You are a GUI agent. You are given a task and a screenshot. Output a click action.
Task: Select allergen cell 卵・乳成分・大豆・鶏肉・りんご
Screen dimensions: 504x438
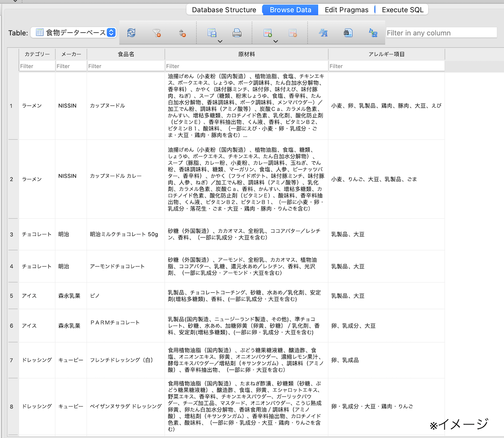(x=386, y=407)
